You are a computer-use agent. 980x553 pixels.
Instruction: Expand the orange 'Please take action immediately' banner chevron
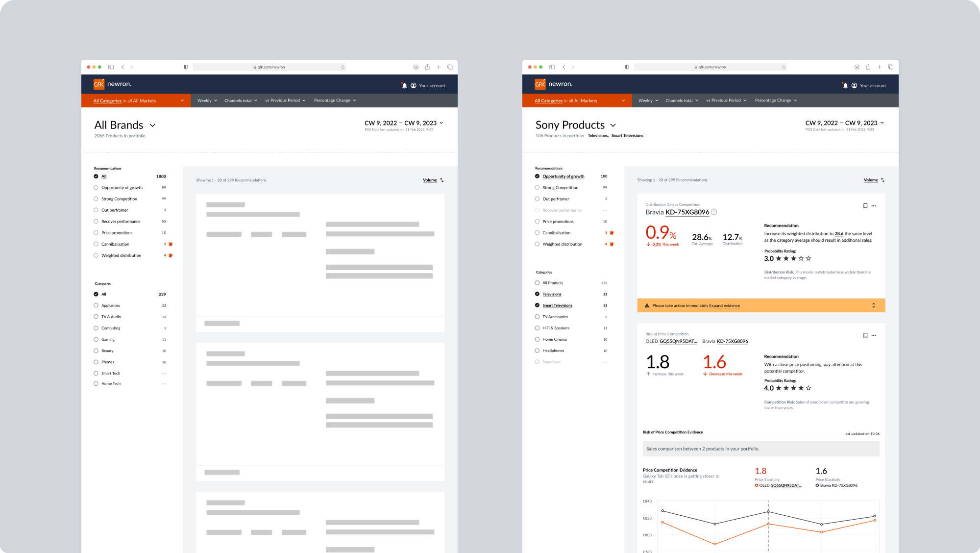click(x=874, y=305)
